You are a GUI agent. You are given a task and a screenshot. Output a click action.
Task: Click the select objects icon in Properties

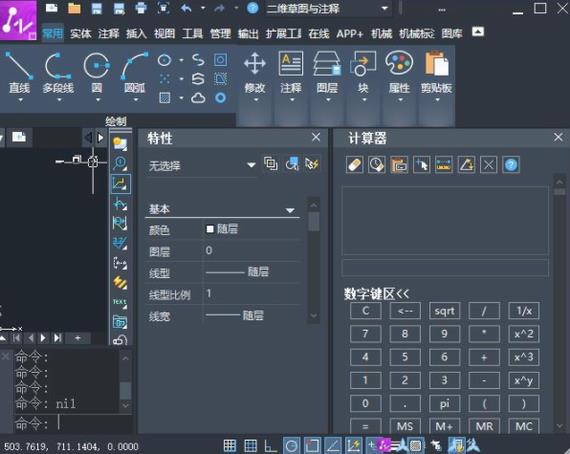(292, 164)
